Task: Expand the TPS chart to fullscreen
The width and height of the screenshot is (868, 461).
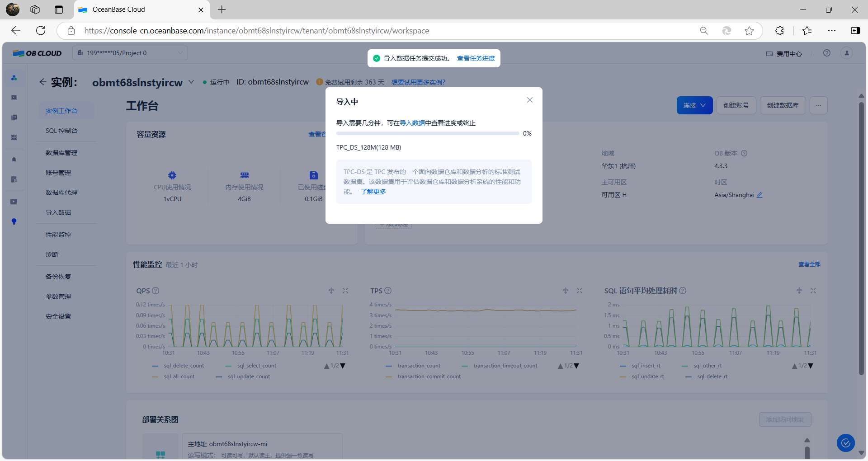Action: 580,291
